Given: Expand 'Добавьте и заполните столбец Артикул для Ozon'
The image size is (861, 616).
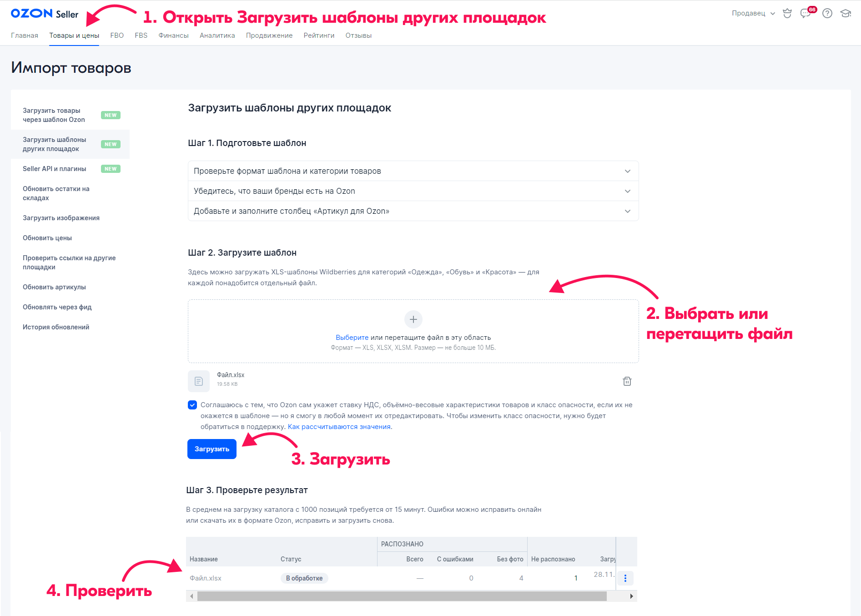Looking at the screenshot, I should [413, 211].
